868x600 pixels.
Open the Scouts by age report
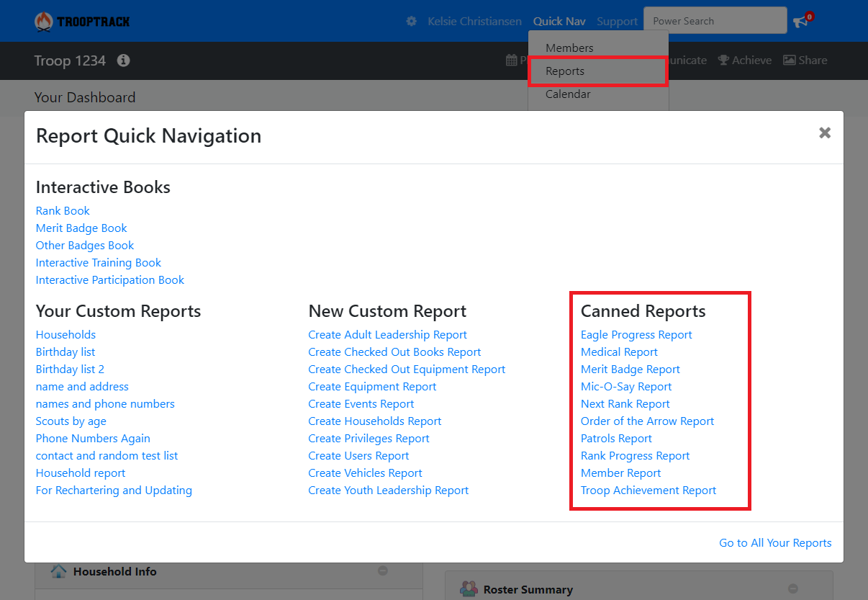pyautogui.click(x=71, y=421)
